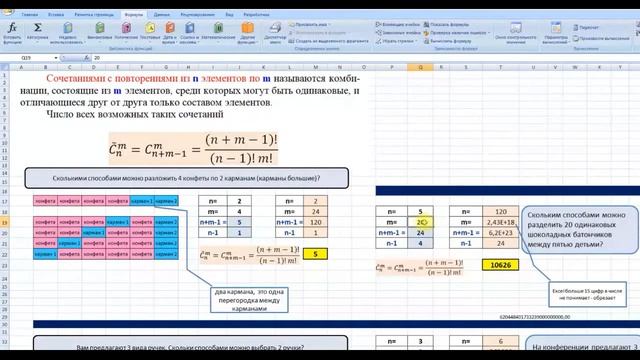The width and height of the screenshot is (640, 360).
Task: Switch to the Главная tab
Action: click(29, 15)
